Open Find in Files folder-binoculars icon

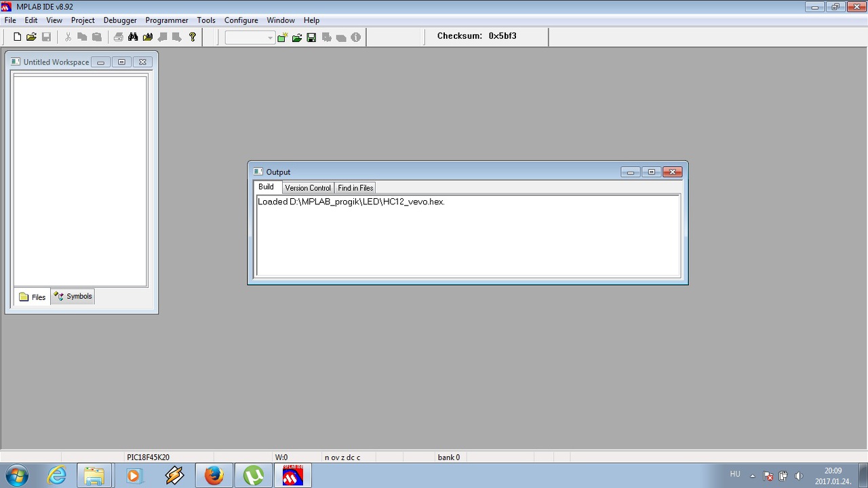click(148, 37)
